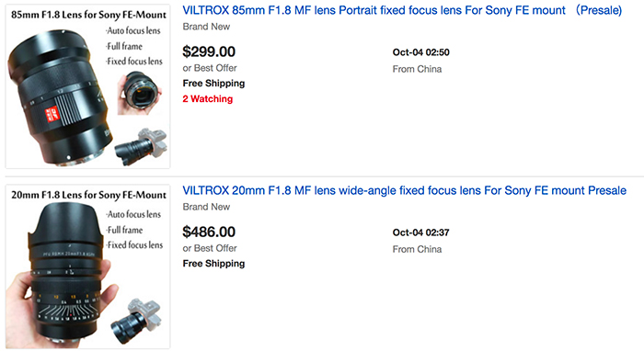Click the 85mm lens product thumbnail
This screenshot has height=351, width=644.
pos(87,86)
